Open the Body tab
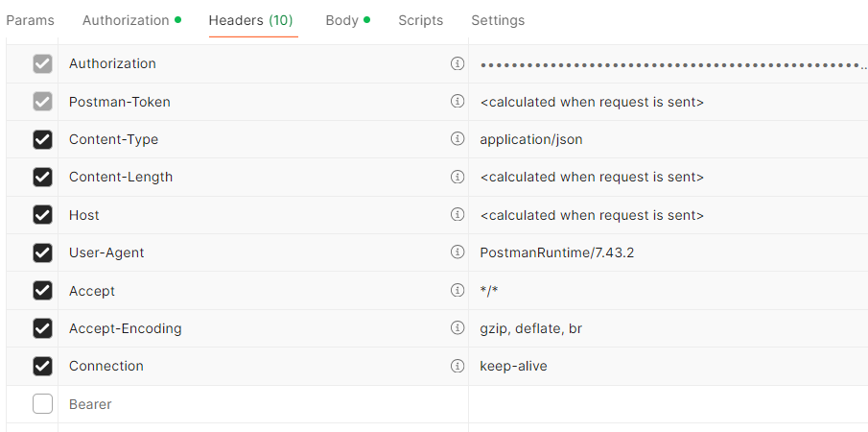 click(341, 20)
